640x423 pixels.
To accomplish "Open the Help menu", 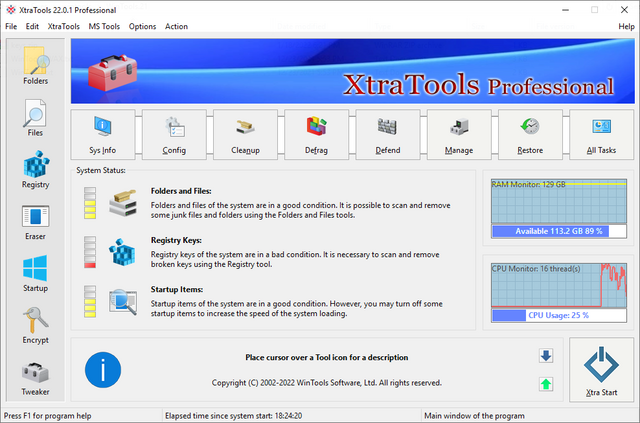I will [627, 27].
